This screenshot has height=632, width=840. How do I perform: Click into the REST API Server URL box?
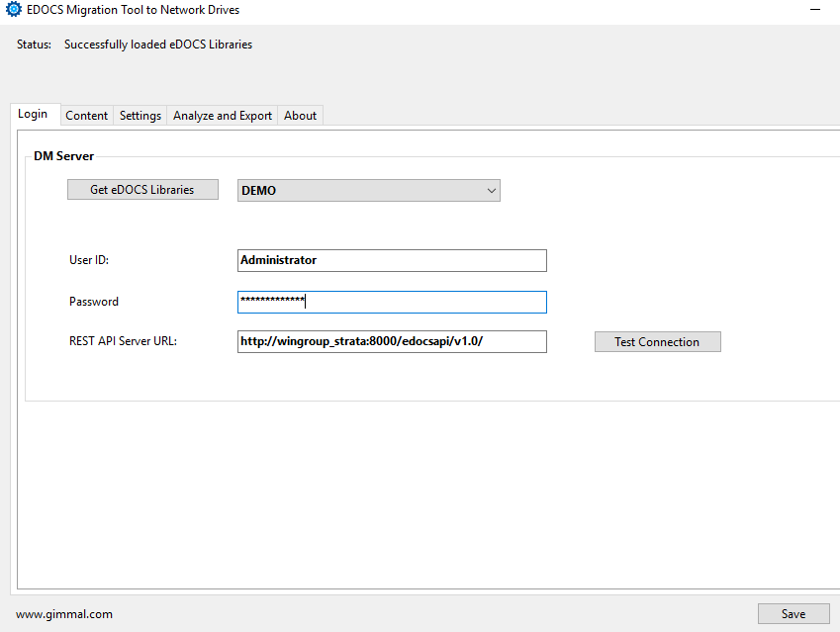pos(392,341)
